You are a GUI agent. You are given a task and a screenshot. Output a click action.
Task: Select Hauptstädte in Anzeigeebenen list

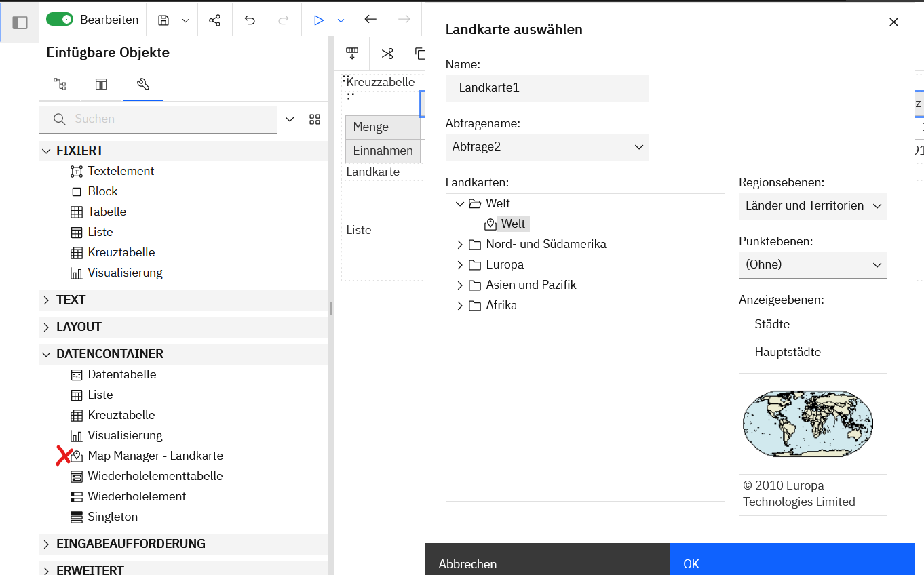[x=788, y=352]
